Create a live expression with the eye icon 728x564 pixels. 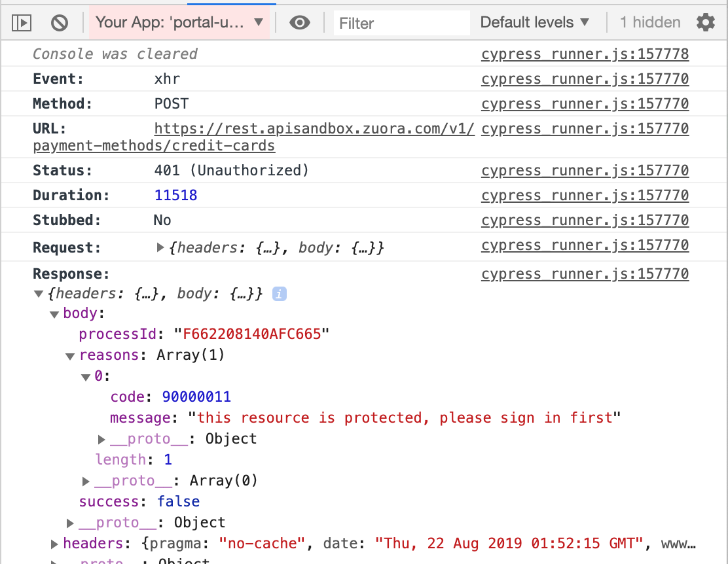pyautogui.click(x=300, y=22)
